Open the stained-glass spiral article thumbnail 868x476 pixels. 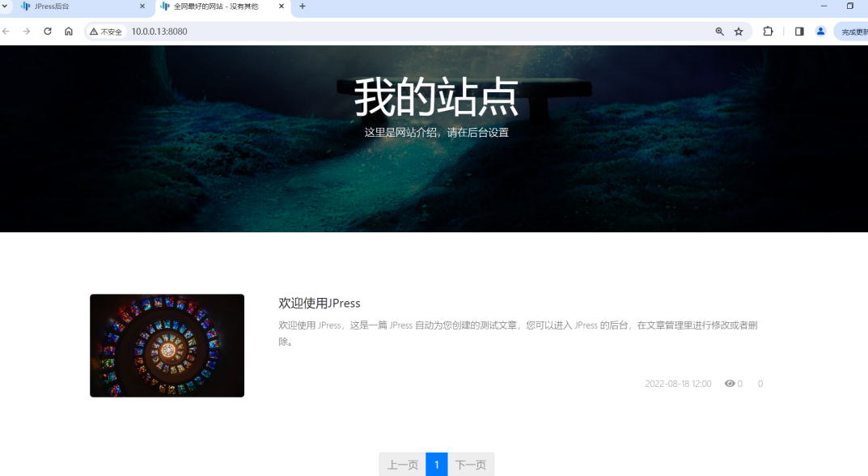tap(167, 345)
